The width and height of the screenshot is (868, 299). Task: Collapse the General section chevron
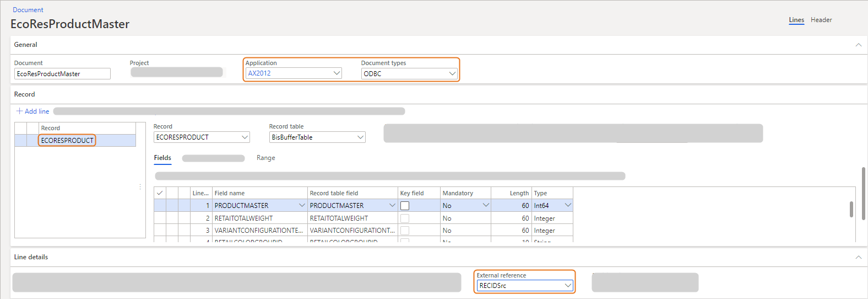(858, 45)
